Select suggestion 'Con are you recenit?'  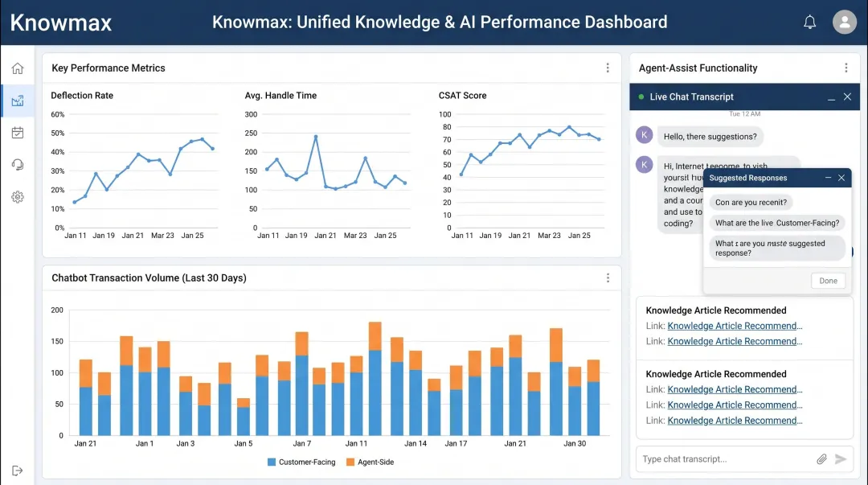pos(751,203)
